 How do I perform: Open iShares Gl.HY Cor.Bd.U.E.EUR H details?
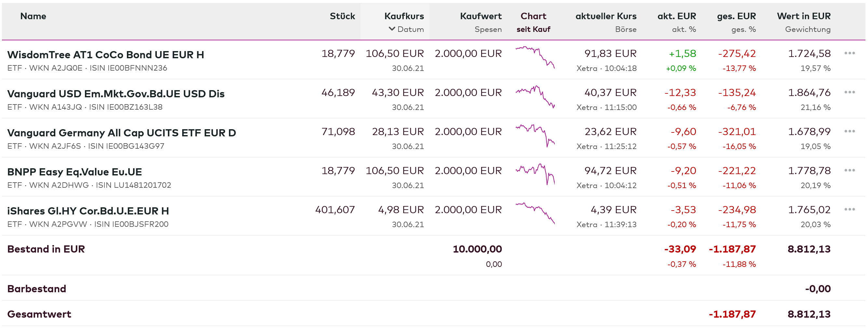click(x=88, y=211)
